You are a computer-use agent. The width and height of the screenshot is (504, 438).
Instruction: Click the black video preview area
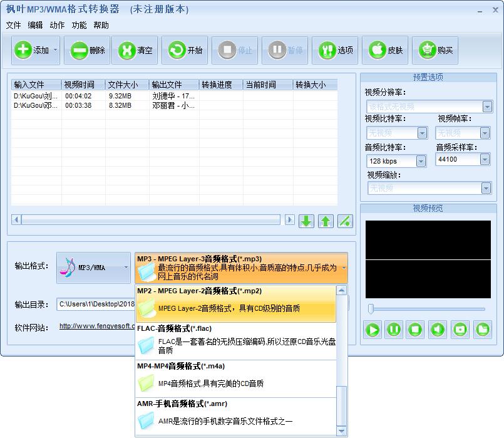428,259
